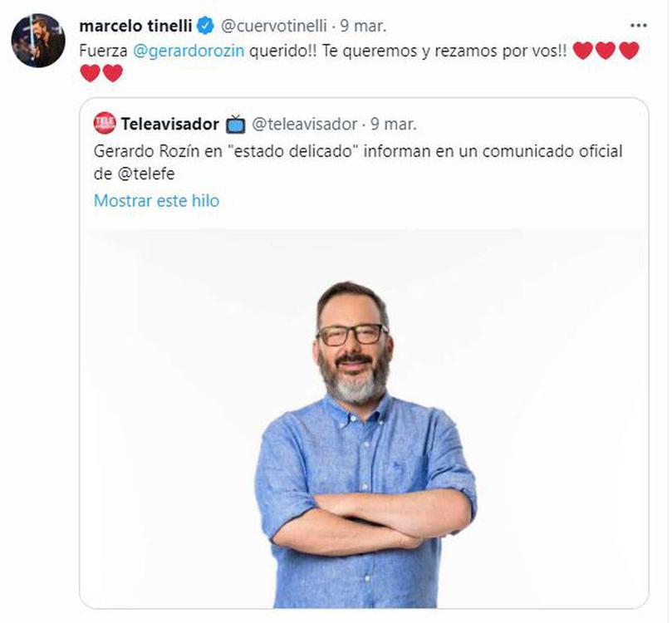Click the quoted tweet text about Gerardo Rozín
672x623 pixels.
pyautogui.click(x=358, y=162)
